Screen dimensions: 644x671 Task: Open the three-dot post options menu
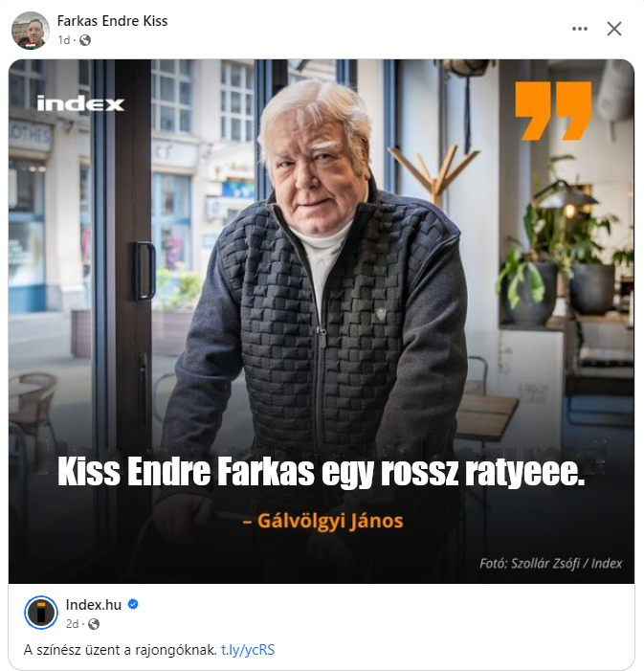[579, 29]
